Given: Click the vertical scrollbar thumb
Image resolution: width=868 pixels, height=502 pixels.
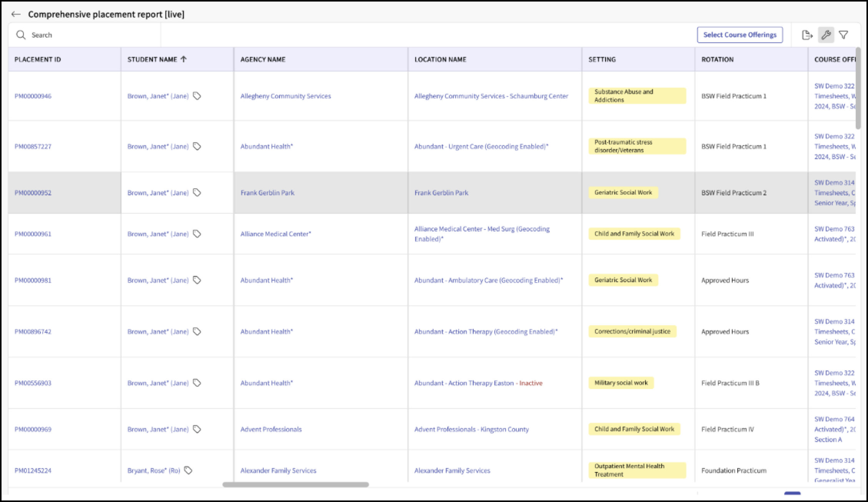Looking at the screenshot, I should [858, 88].
